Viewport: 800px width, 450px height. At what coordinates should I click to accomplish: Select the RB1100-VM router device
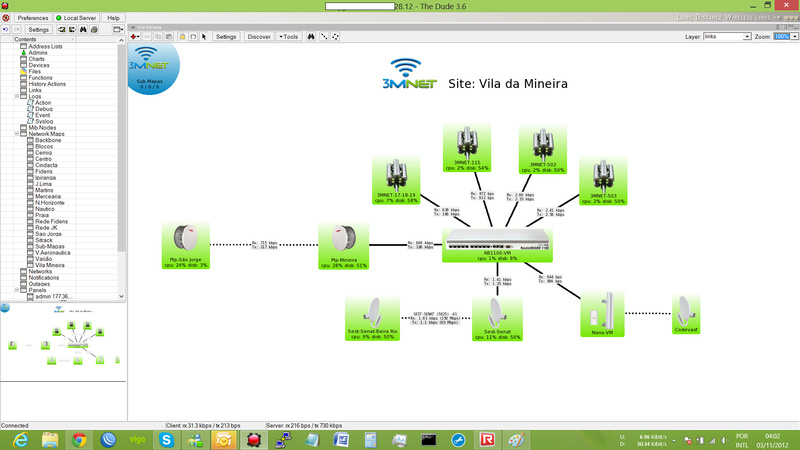coord(497,245)
